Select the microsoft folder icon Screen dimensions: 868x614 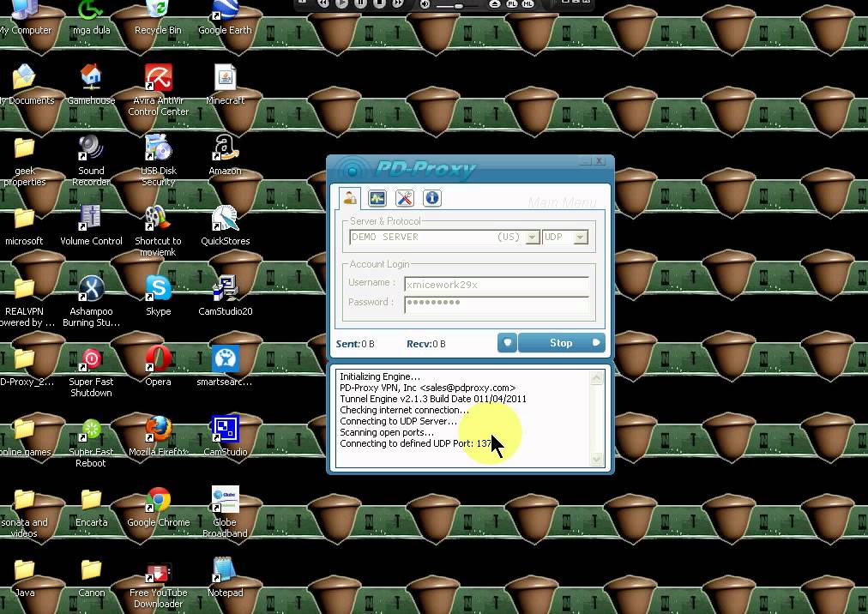[24, 226]
